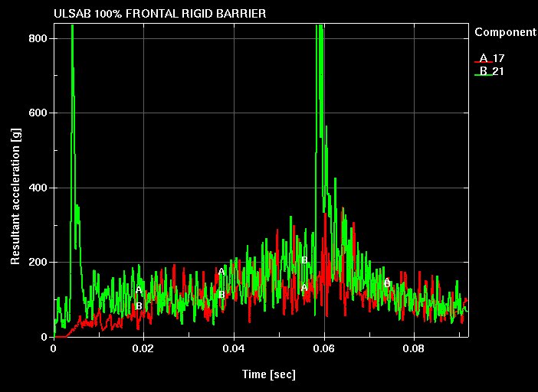Screen dimensions: 538x392
Task: Click the 0.08 tick on the time axis
Action: (414, 348)
